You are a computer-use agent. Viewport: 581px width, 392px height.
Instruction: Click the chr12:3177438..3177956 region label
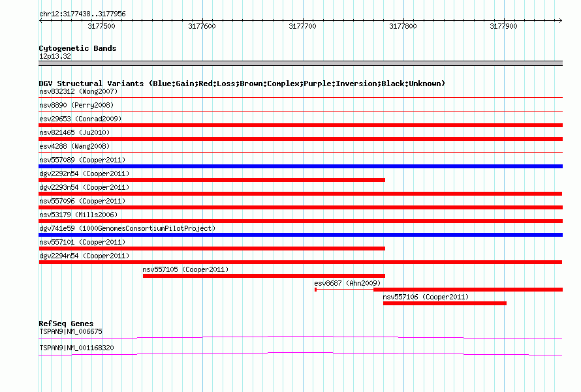[82, 14]
